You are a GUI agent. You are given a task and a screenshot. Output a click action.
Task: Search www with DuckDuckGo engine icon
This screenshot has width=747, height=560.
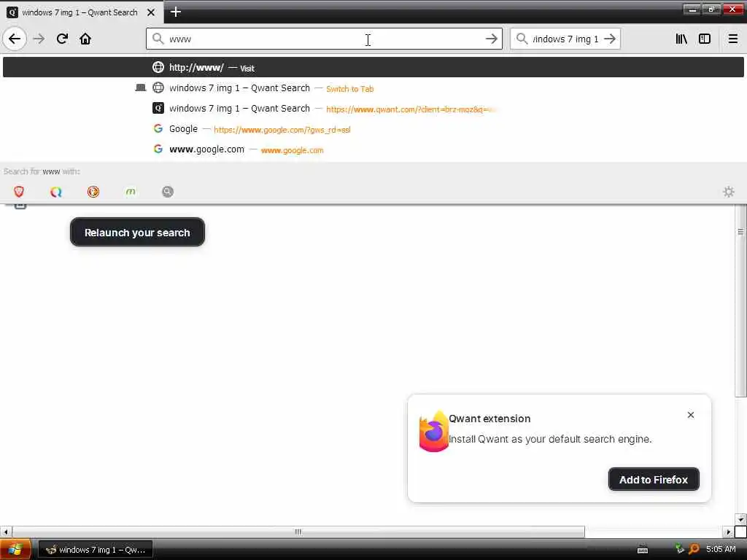coord(93,192)
